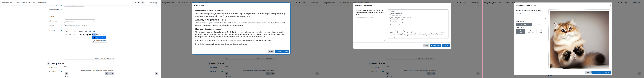Choose the AI generate text menu item
644x78 pixels.
click(x=99, y=38)
